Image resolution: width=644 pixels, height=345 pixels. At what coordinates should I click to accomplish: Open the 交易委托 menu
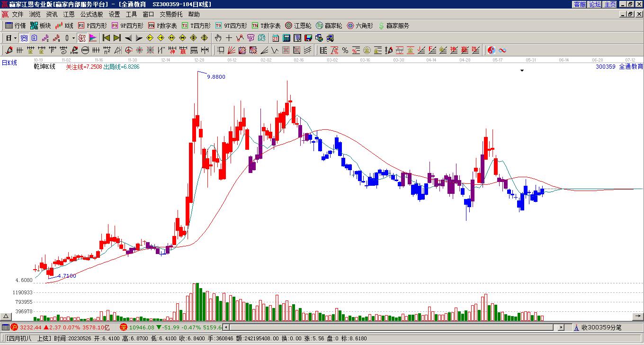click(171, 15)
